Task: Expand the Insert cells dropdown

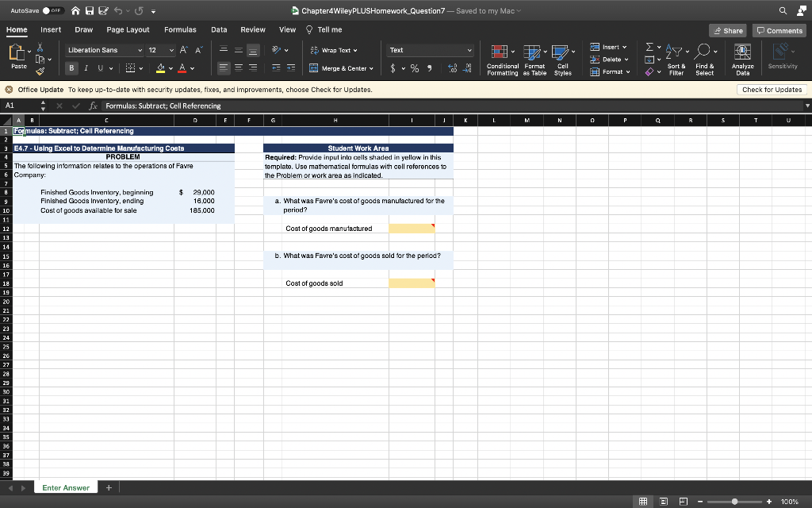Action: 625,47
